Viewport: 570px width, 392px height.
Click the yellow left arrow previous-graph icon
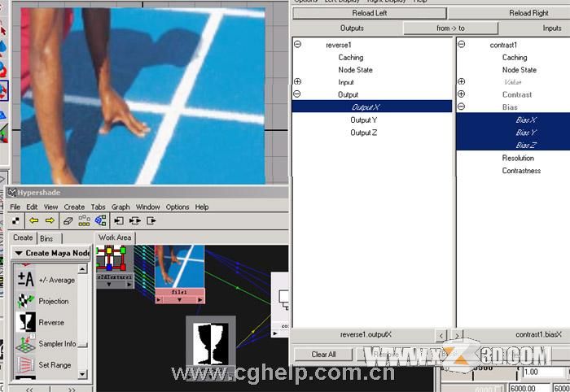pyautogui.click(x=34, y=220)
